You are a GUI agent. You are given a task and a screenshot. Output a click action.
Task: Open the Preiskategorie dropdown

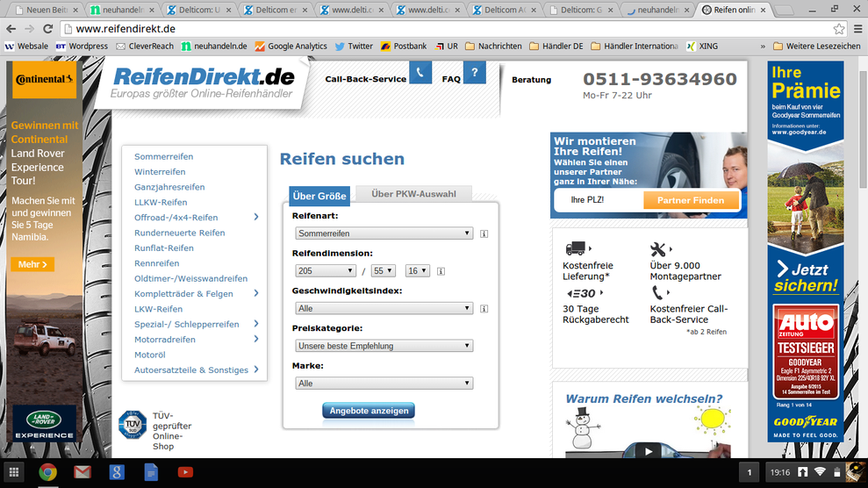click(x=384, y=347)
